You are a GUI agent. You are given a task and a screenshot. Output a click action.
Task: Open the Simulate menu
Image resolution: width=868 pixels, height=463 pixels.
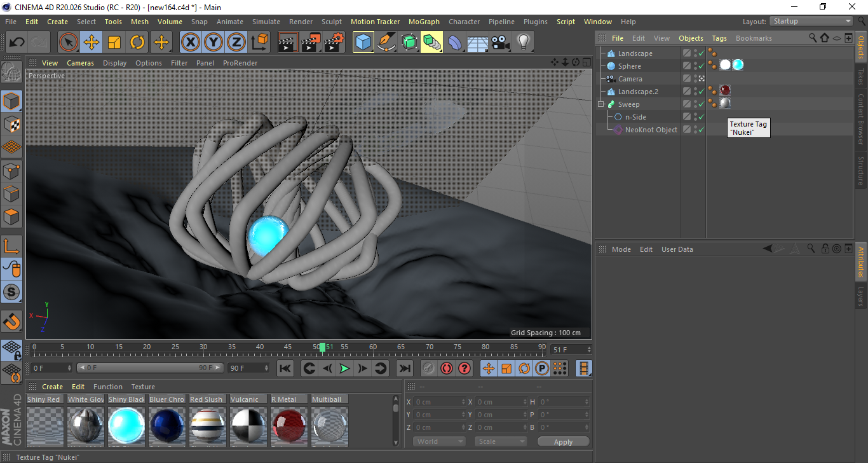[x=266, y=22]
